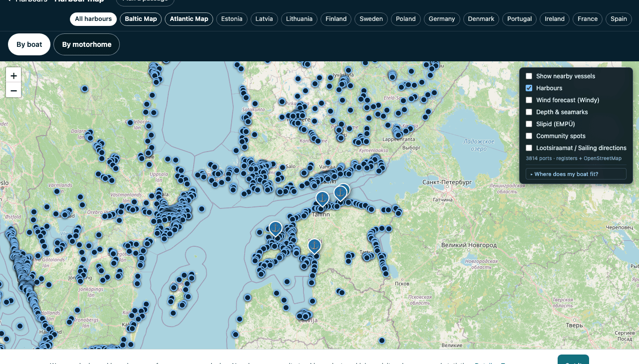Click the Выборг map label
This screenshot has height=364, width=639.
pos(412,148)
